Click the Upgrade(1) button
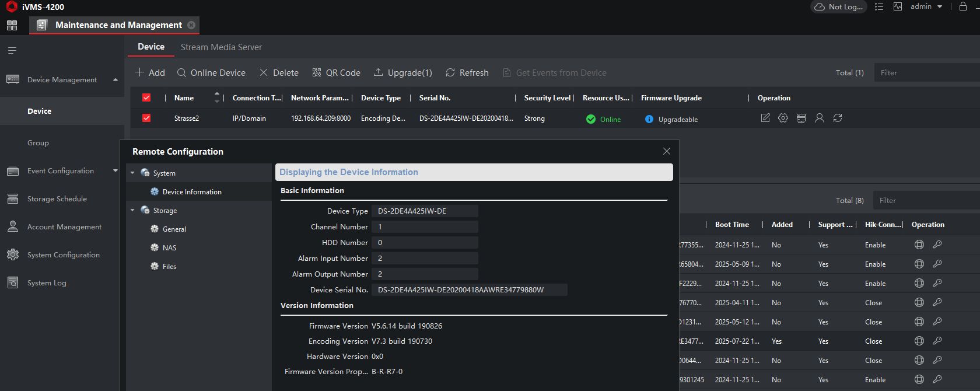 tap(403, 73)
